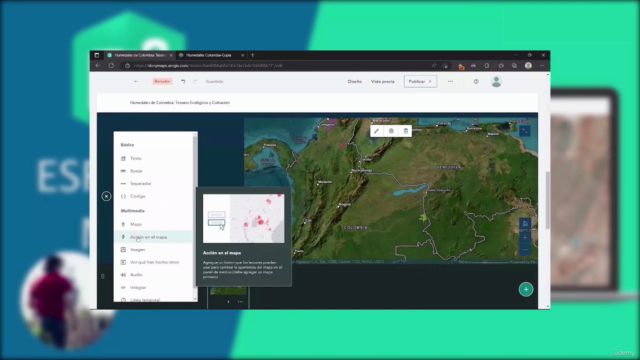640x360 pixels.
Task: Select the slide thumbnail in the strip
Action: (x=228, y=291)
